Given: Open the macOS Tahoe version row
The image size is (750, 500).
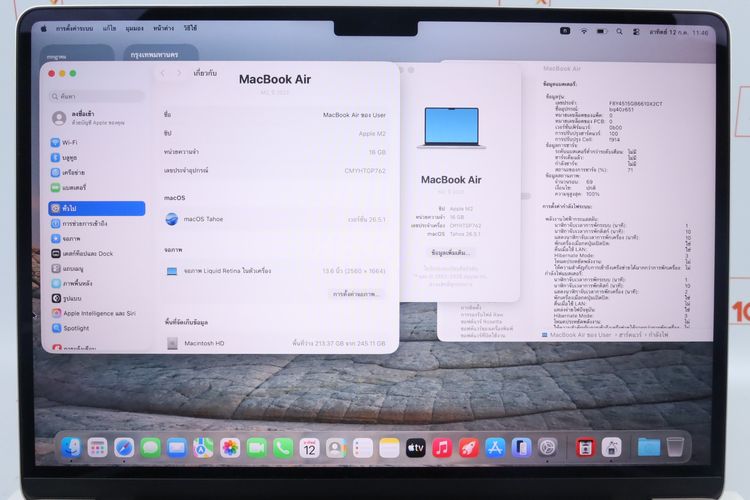Looking at the screenshot, I should click(x=275, y=219).
